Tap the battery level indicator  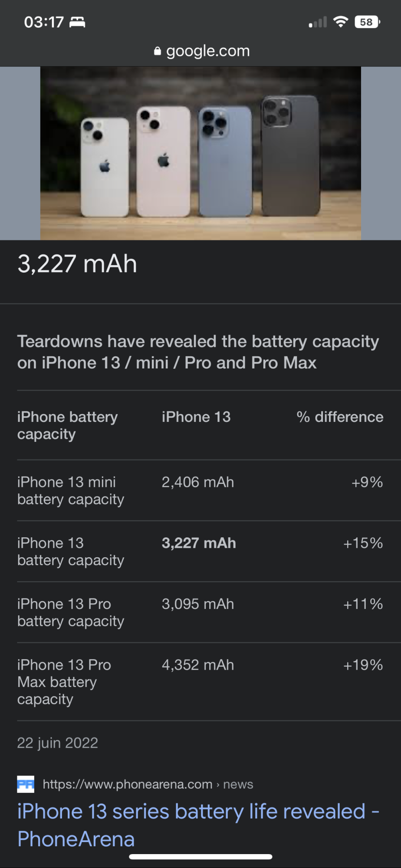[x=367, y=22]
